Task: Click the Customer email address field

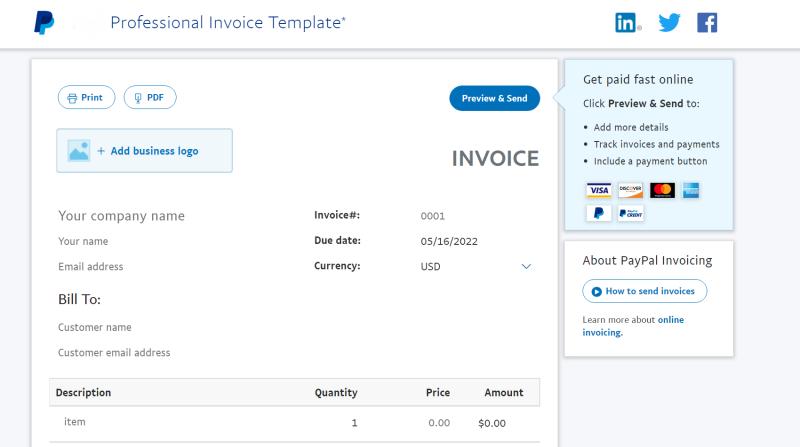Action: [x=114, y=353]
